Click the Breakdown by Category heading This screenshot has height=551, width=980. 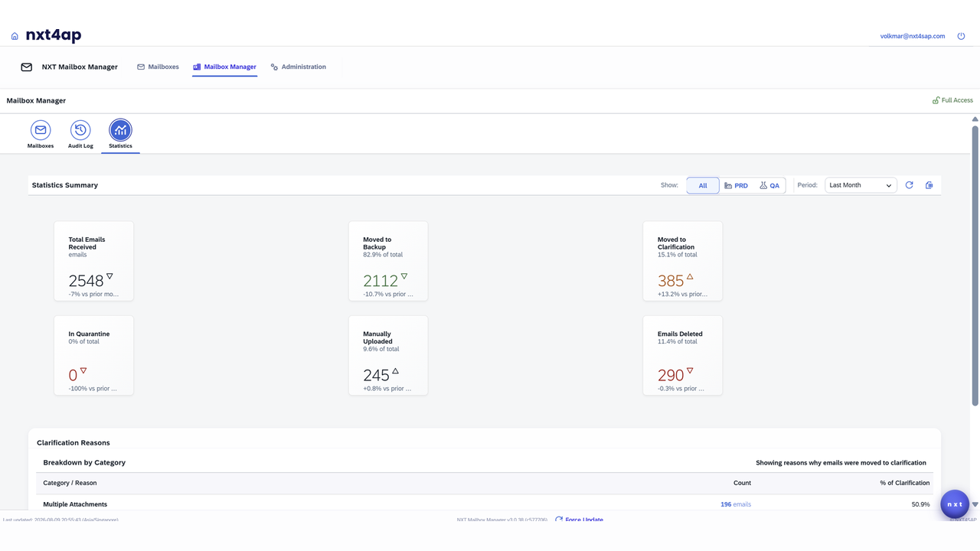[x=84, y=462]
